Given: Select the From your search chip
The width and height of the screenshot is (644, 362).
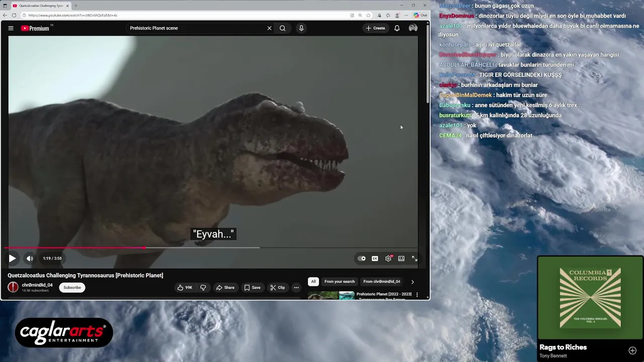Looking at the screenshot, I should (340, 282).
